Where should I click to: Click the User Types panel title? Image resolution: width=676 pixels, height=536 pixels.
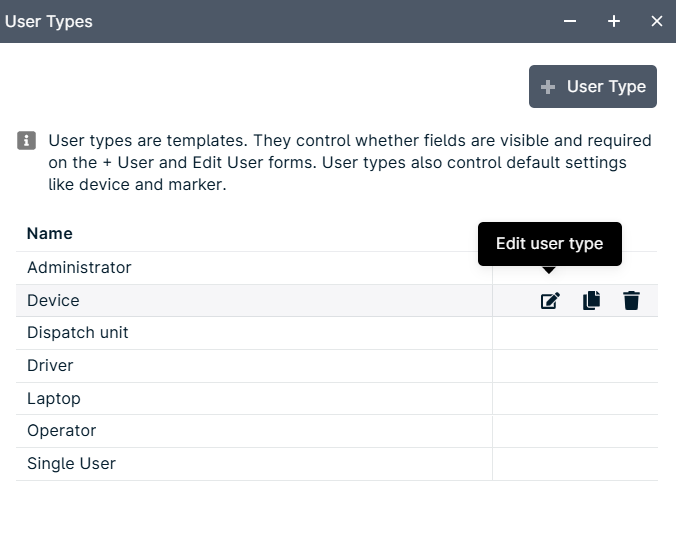[x=49, y=22]
